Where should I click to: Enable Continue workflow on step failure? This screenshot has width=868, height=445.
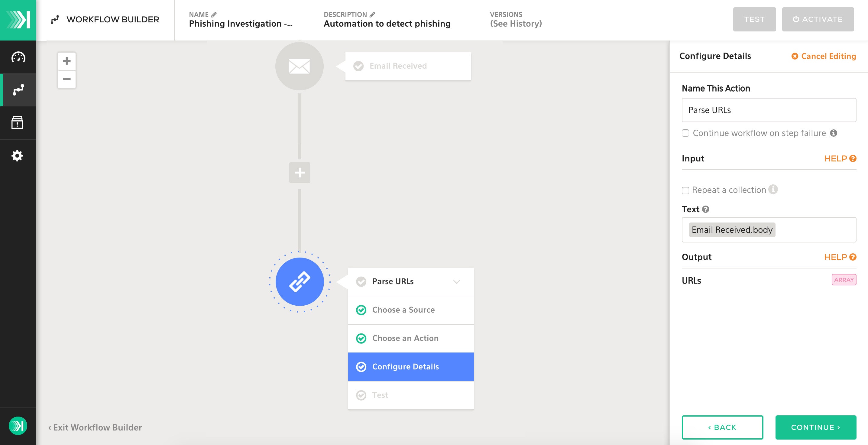point(685,133)
